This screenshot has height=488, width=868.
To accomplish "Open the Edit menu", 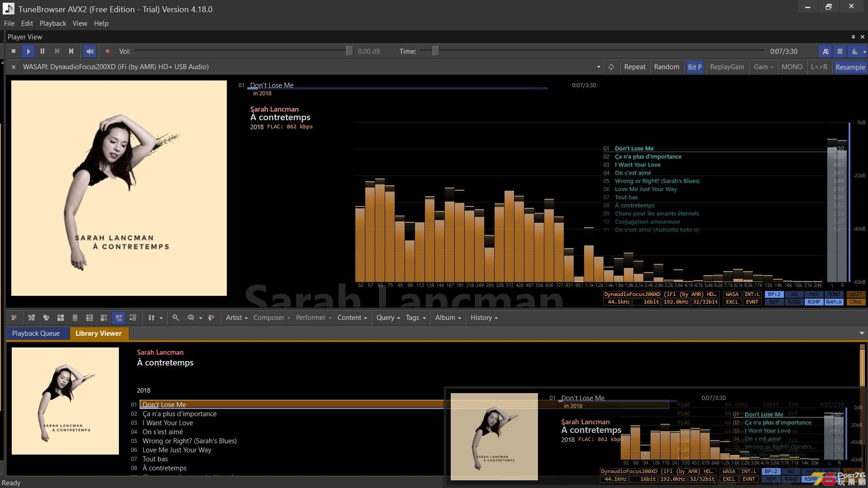I will (27, 23).
